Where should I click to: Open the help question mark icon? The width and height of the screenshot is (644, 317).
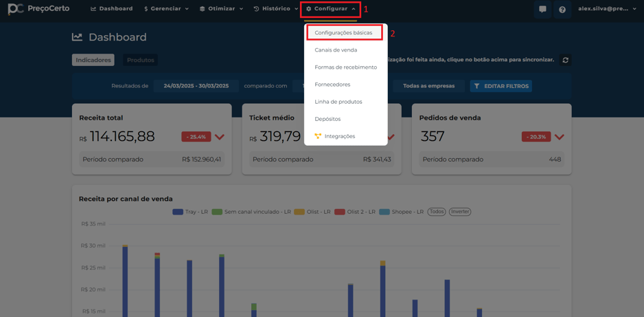pyautogui.click(x=562, y=10)
